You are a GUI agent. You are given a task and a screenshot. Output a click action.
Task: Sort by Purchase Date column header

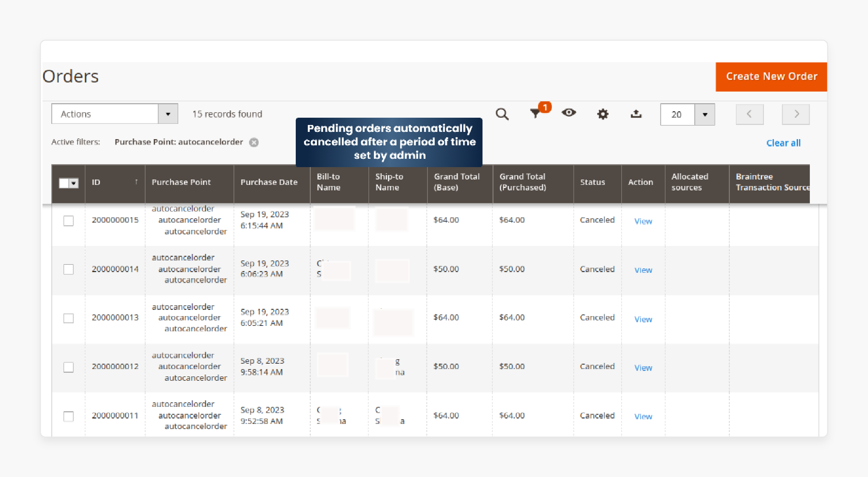272,183
